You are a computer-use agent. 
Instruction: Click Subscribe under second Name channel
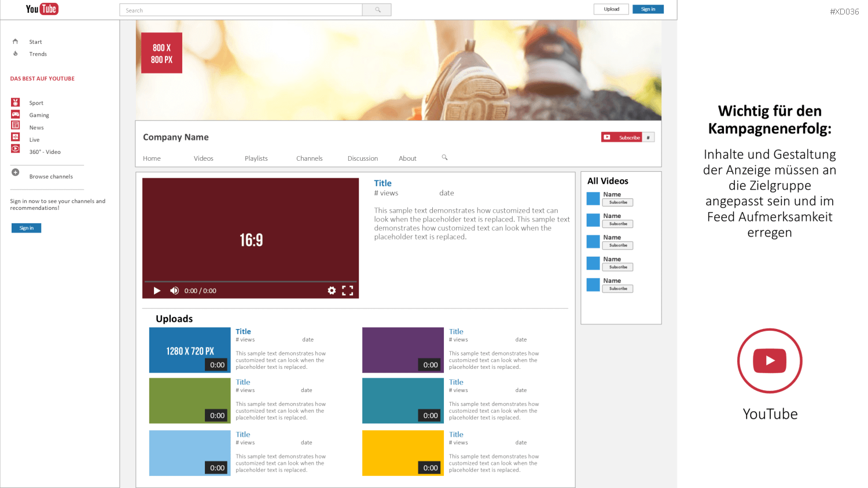pyautogui.click(x=618, y=224)
